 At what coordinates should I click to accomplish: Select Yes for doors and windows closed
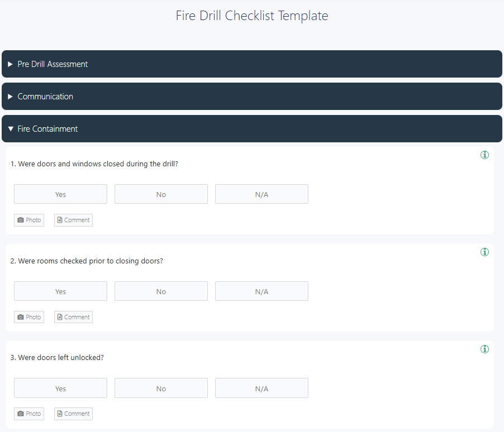(60, 194)
